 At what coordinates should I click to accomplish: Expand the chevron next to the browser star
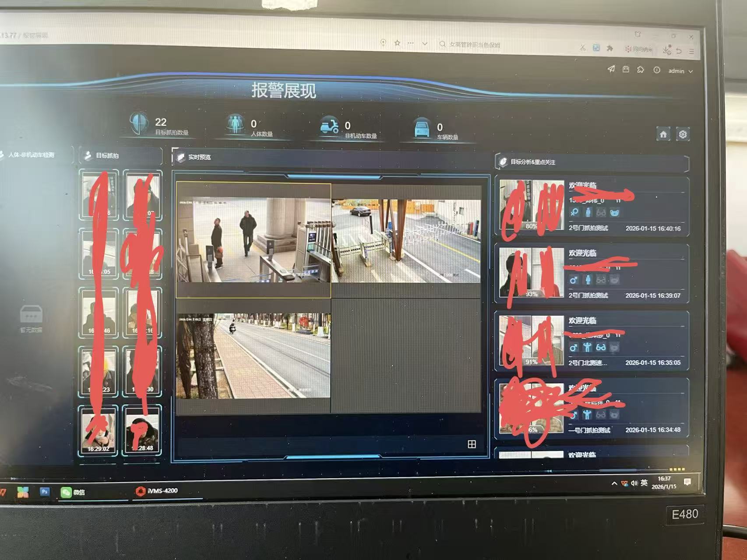point(424,43)
